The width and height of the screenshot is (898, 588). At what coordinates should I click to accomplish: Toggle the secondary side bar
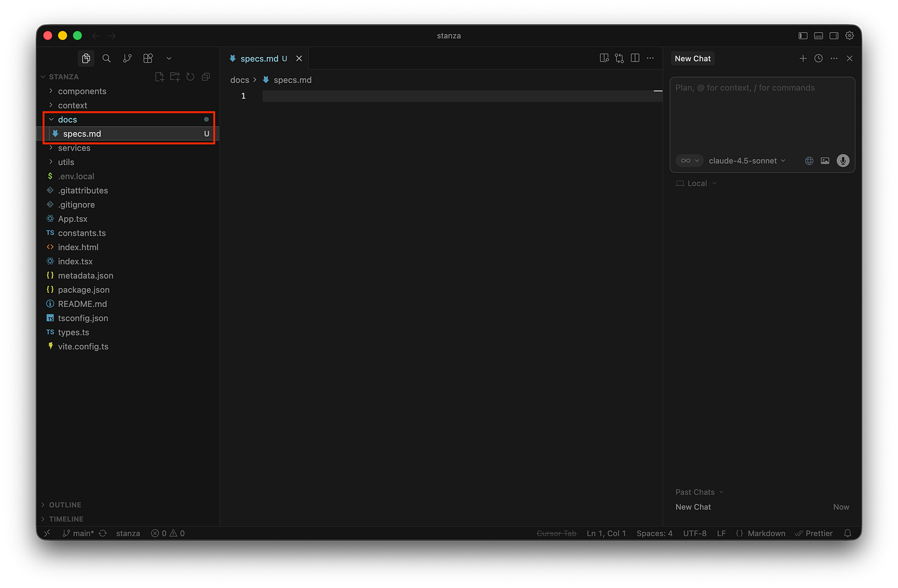[x=834, y=36]
